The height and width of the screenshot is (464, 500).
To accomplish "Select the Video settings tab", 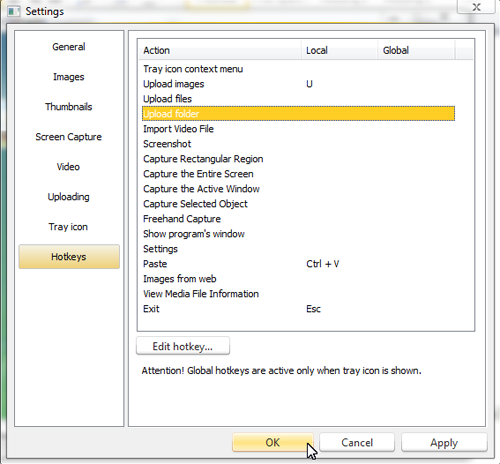I will tap(69, 167).
